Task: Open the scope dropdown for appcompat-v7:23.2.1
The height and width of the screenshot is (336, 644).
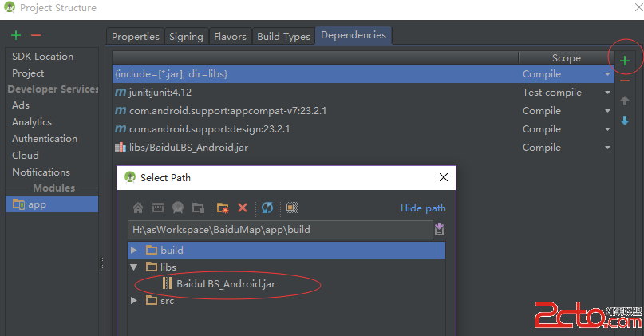Action: click(x=607, y=111)
